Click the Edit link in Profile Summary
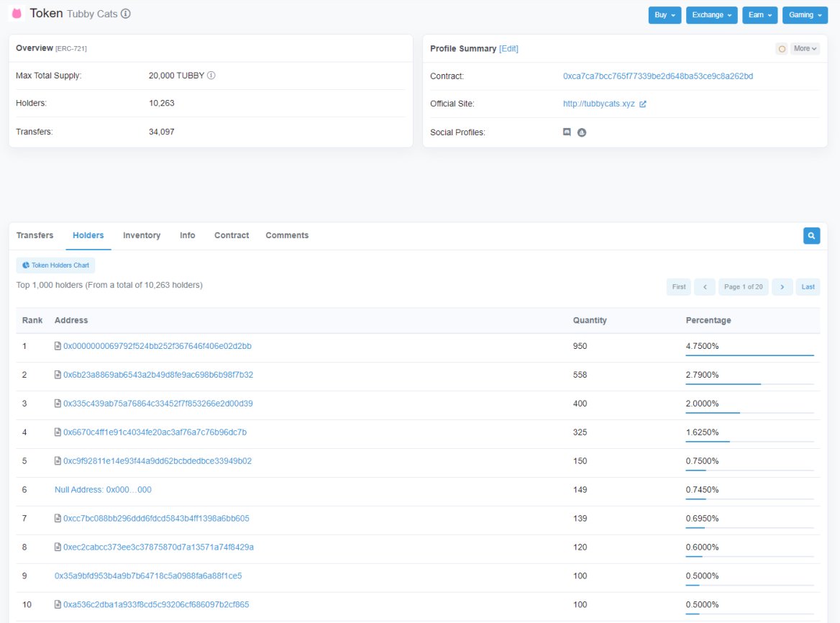Screen dimensions: 840x623 (509, 49)
